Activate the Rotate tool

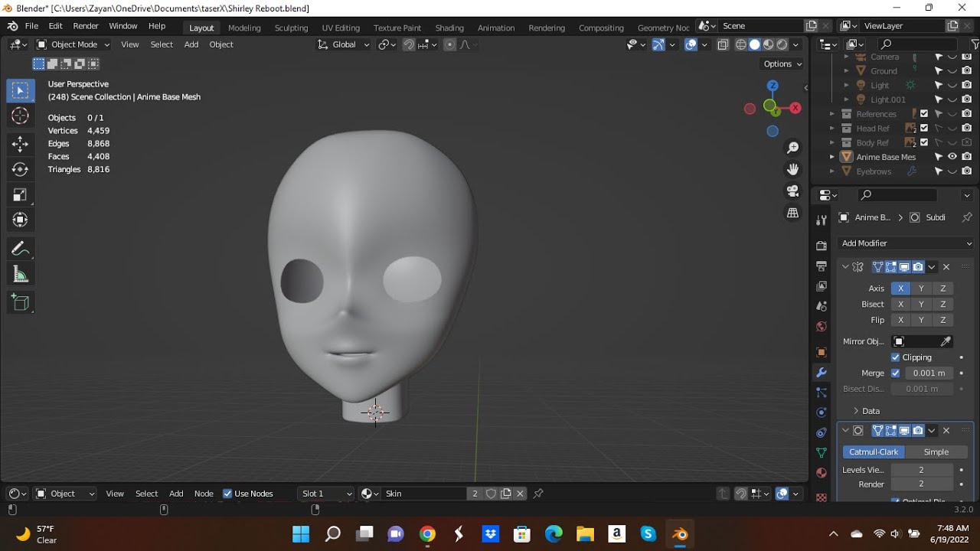(21, 169)
